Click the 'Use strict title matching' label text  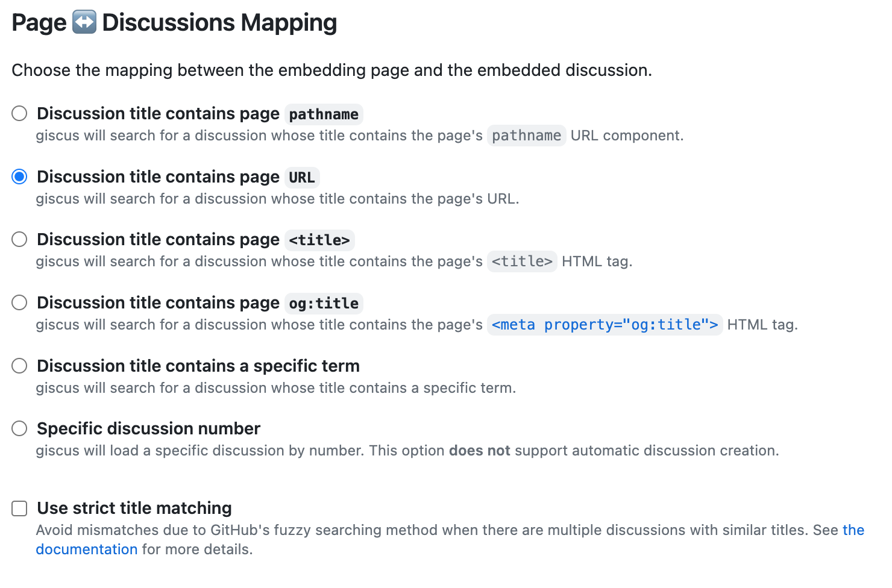click(134, 508)
